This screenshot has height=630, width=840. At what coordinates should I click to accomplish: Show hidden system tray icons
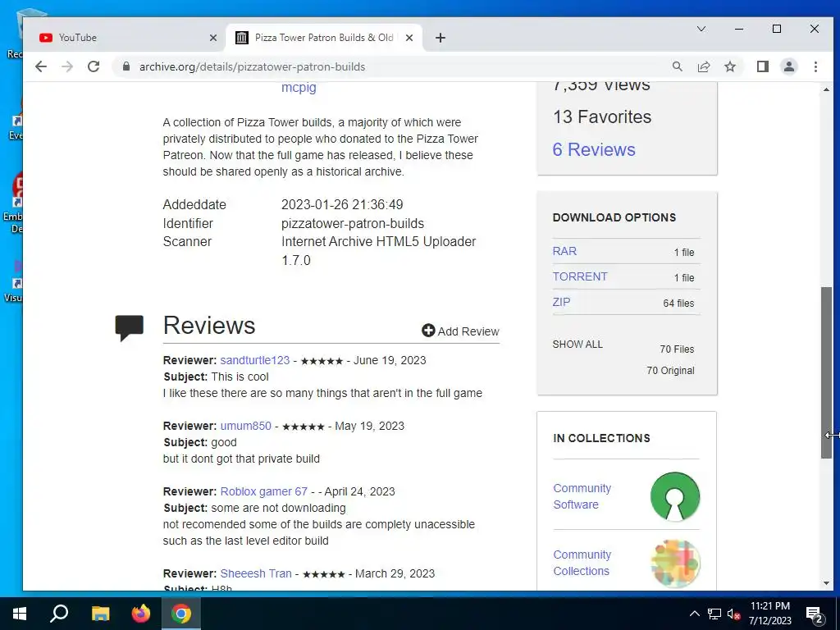[x=694, y=614]
